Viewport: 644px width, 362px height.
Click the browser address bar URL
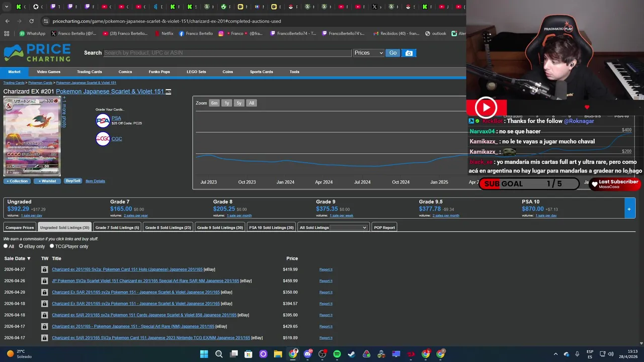[167, 21]
